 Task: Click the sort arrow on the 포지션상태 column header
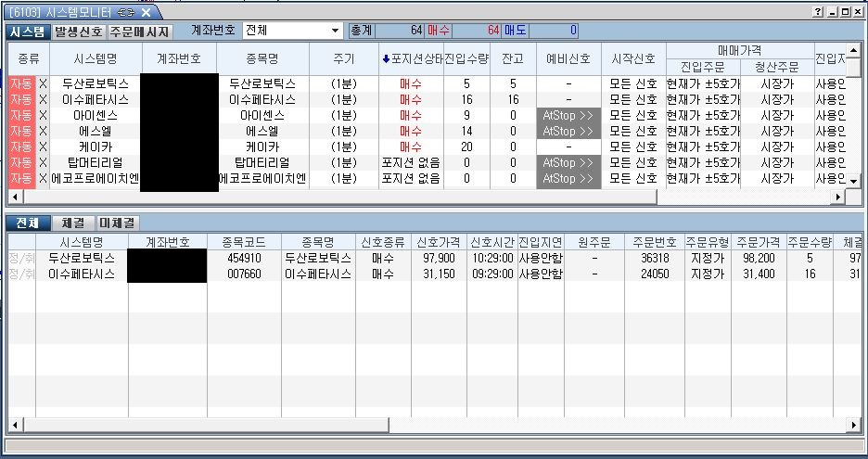(387, 58)
